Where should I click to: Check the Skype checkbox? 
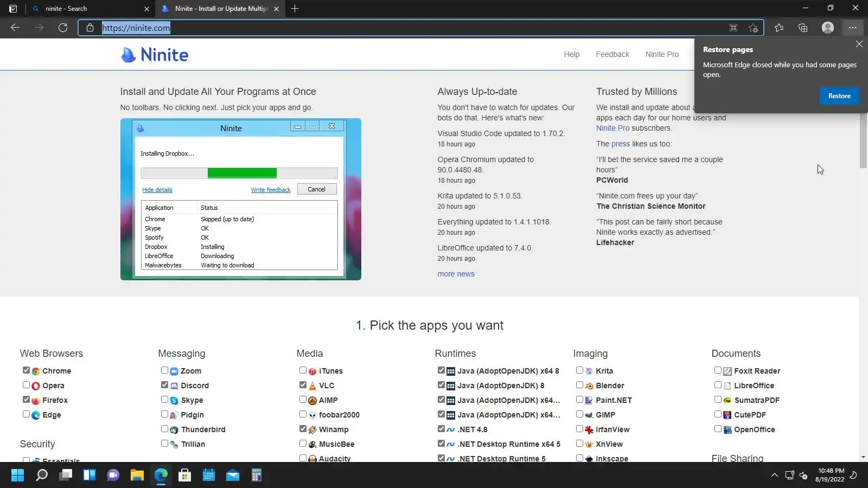[164, 400]
